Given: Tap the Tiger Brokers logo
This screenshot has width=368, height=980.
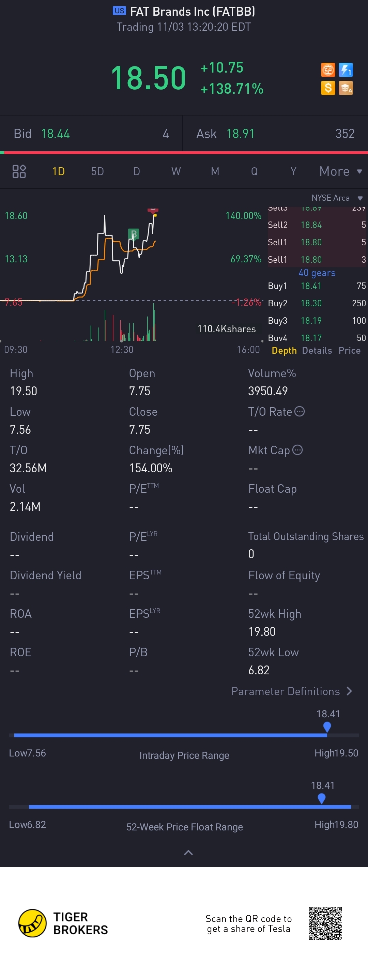Looking at the screenshot, I should click(63, 923).
